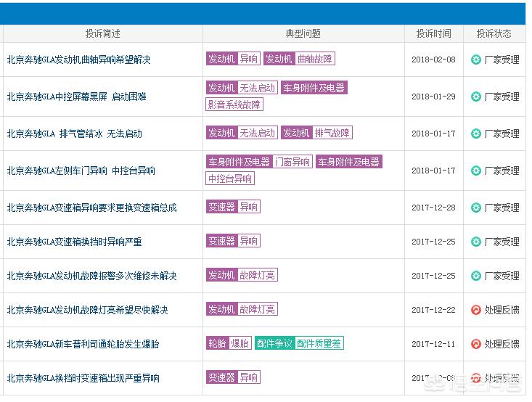Image resolution: width=532 pixels, height=402 pixels.
Task: Click status icon for 2018-02-08 complaint
Action: click(x=475, y=60)
